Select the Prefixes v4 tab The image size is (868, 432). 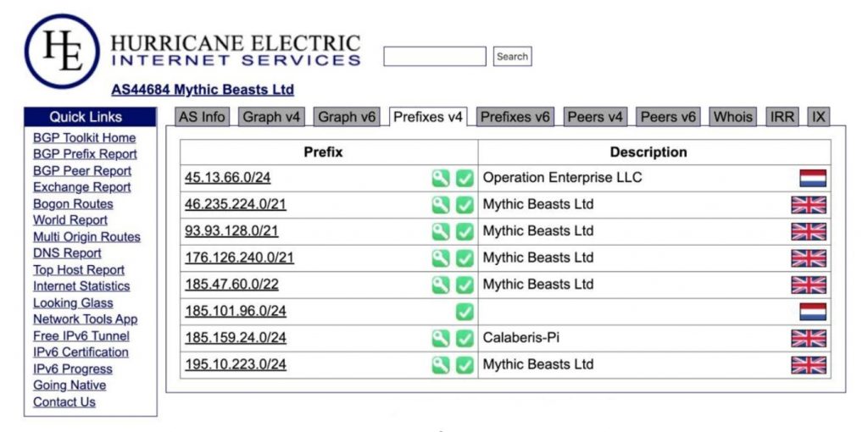[428, 117]
